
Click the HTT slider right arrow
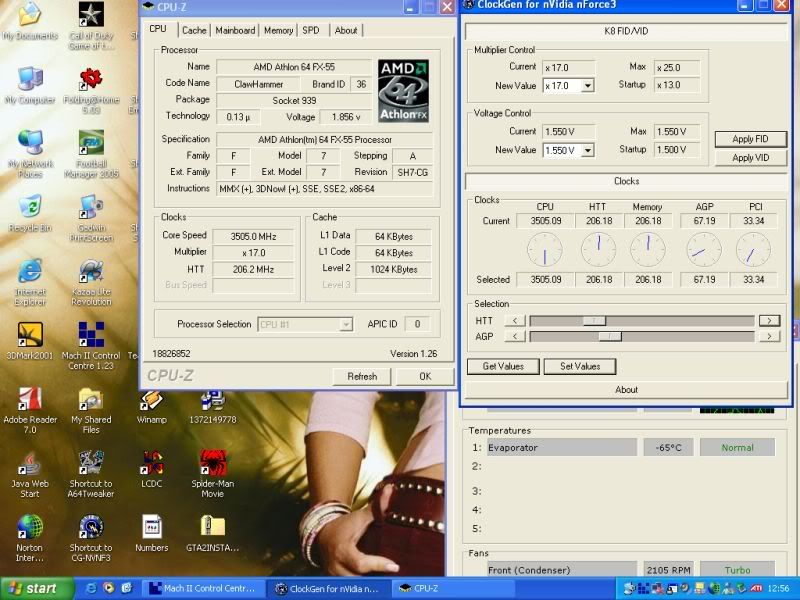[x=769, y=320]
